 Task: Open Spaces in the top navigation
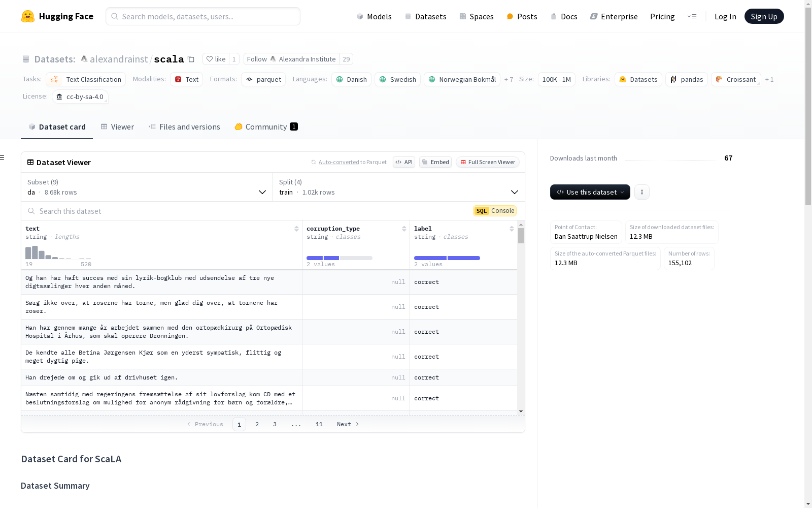[x=477, y=16]
